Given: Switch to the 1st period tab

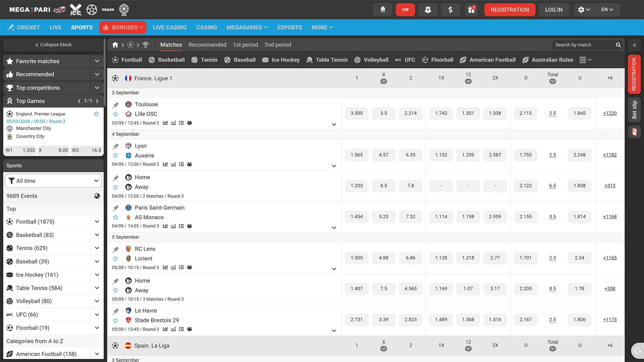Looking at the screenshot, I should click(245, 45).
